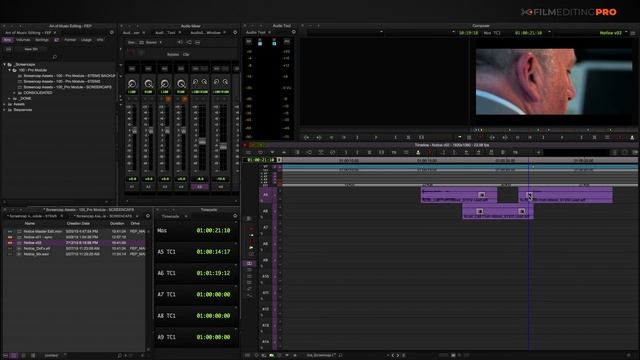Toggle the V1 track selector in timeline
The width and height of the screenshot is (640, 360).
pyautogui.click(x=266, y=167)
